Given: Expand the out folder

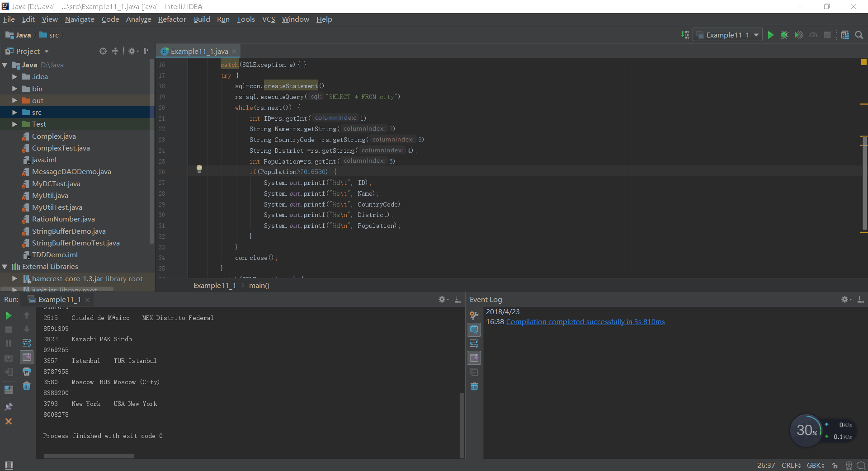Looking at the screenshot, I should click(14, 100).
